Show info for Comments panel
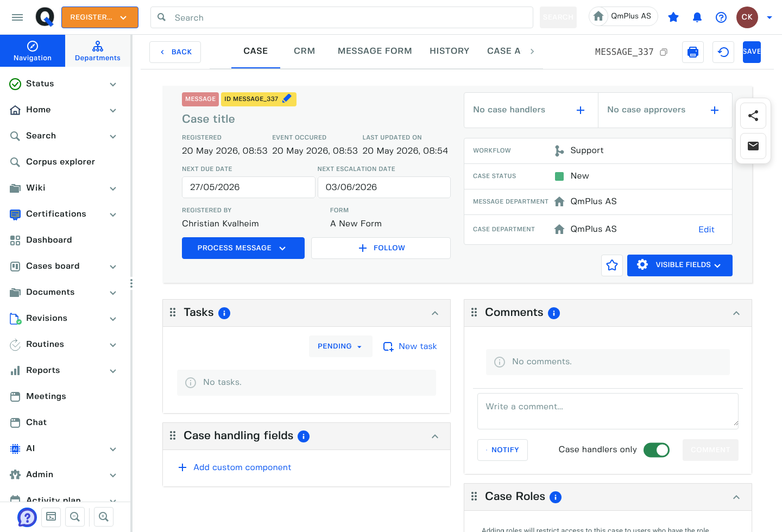Viewport: 782px width, 532px height. 554,313
